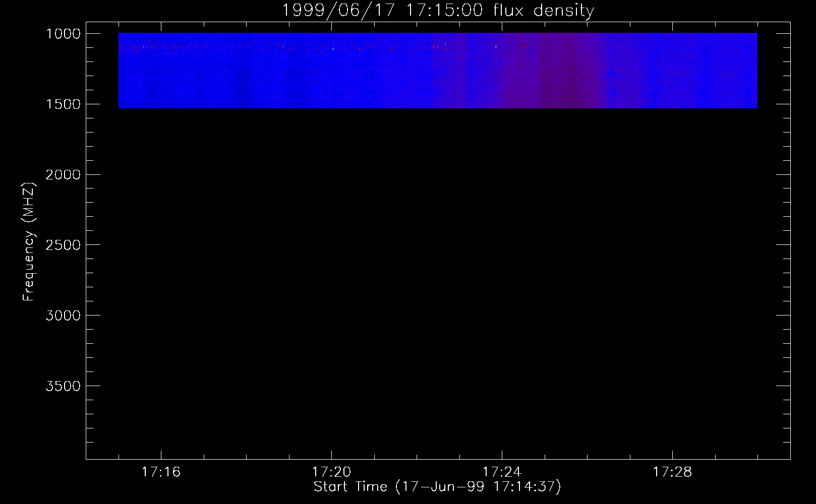
Task: Select the 1500 frequency axis label
Action: coord(63,104)
